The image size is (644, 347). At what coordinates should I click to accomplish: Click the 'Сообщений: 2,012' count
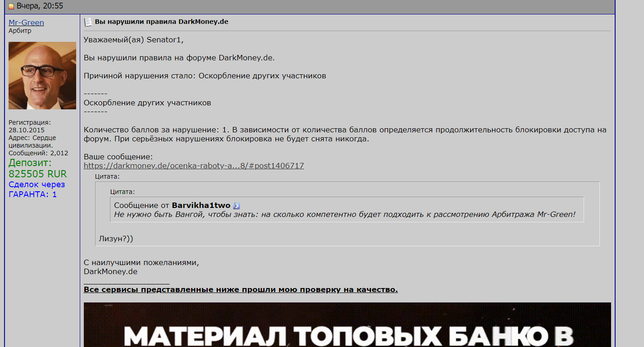[38, 153]
